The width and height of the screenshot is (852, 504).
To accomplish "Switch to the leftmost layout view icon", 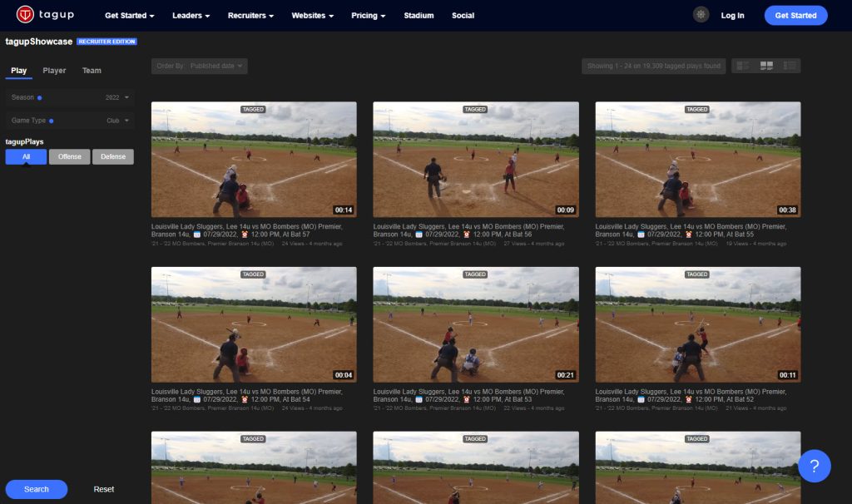I will pos(743,66).
